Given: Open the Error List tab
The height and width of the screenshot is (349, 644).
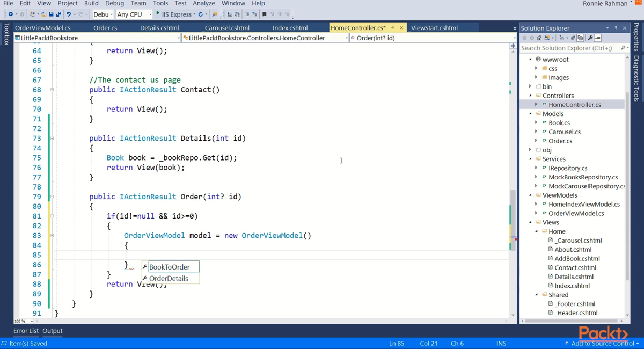Looking at the screenshot, I should (x=26, y=331).
